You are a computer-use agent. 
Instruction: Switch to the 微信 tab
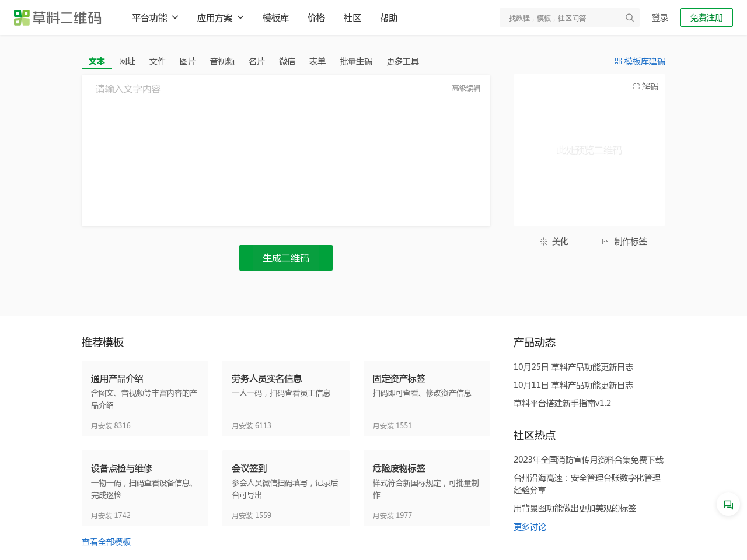(287, 61)
